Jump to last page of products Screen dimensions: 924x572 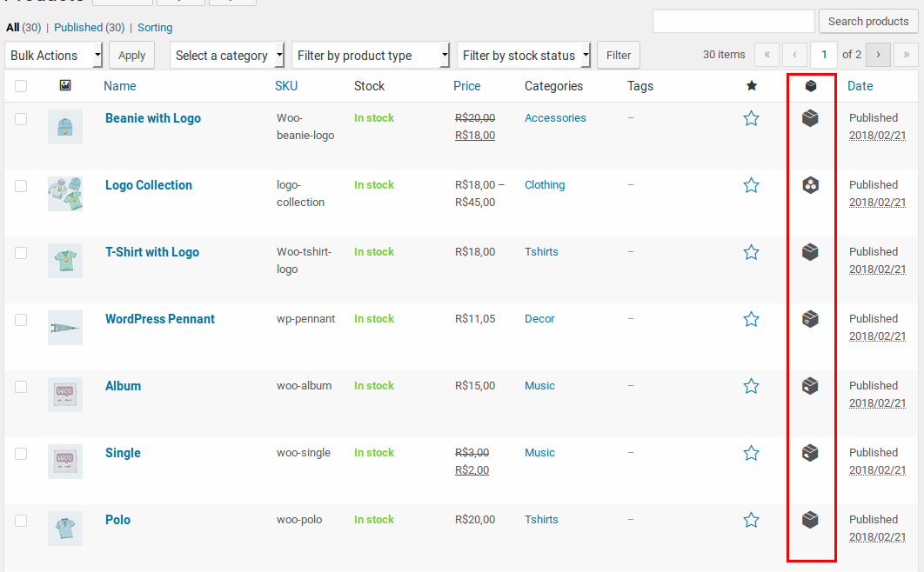pyautogui.click(x=906, y=55)
